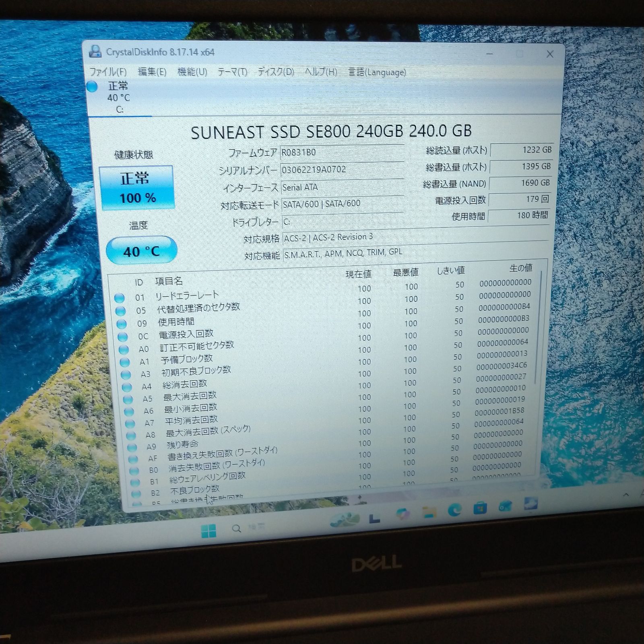Click the power on hours value 180 時間

[x=518, y=215]
